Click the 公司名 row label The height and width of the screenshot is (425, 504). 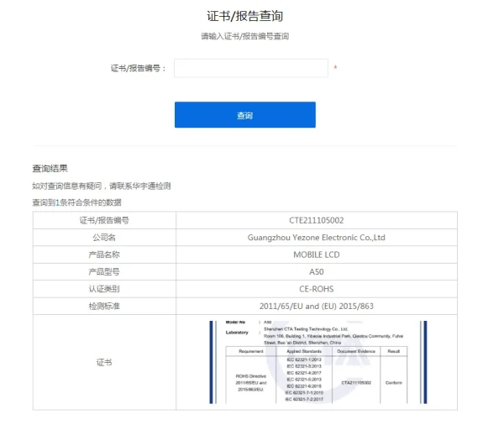pos(104,237)
